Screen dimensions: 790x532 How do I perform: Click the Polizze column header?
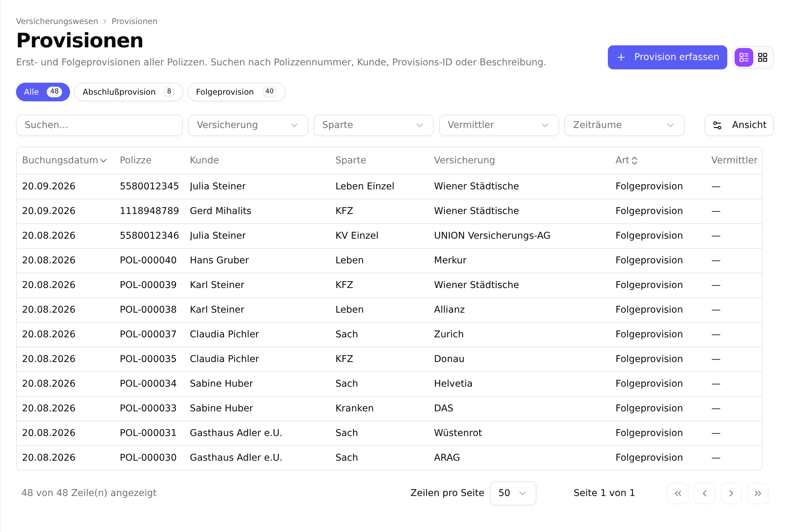tap(135, 160)
